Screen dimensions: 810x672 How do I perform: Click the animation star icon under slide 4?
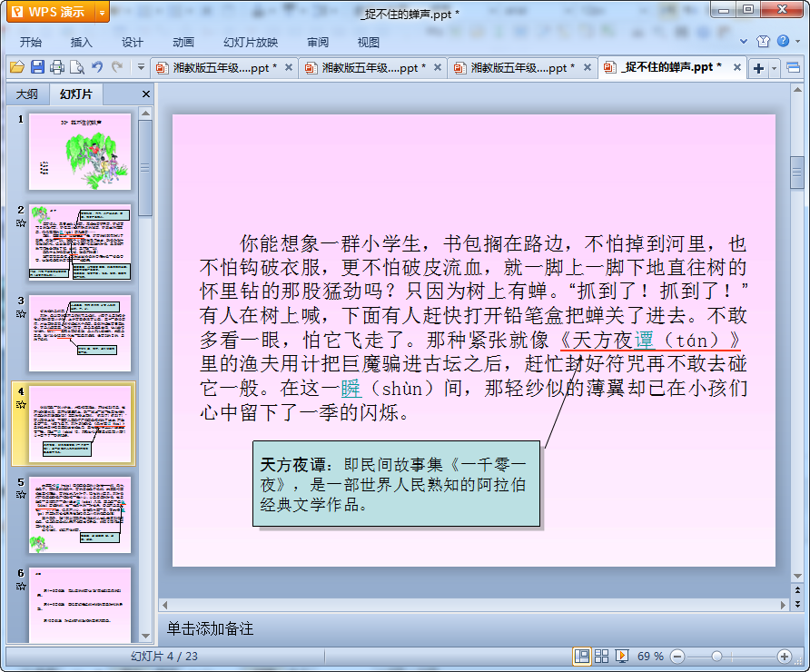pyautogui.click(x=21, y=405)
